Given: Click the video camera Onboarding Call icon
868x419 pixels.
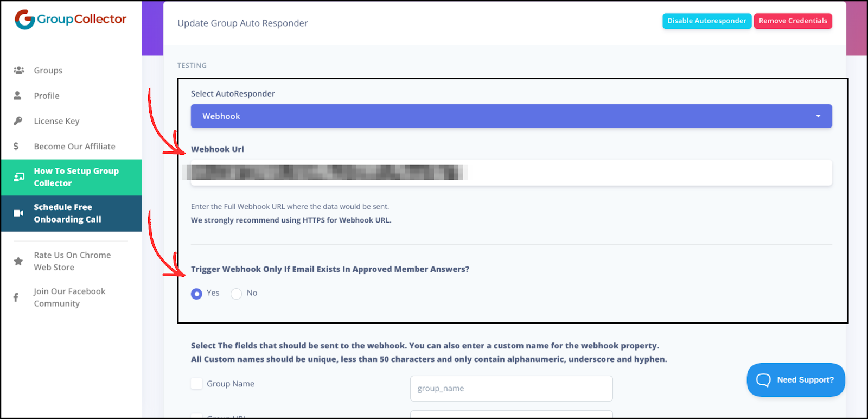Looking at the screenshot, I should [x=18, y=213].
